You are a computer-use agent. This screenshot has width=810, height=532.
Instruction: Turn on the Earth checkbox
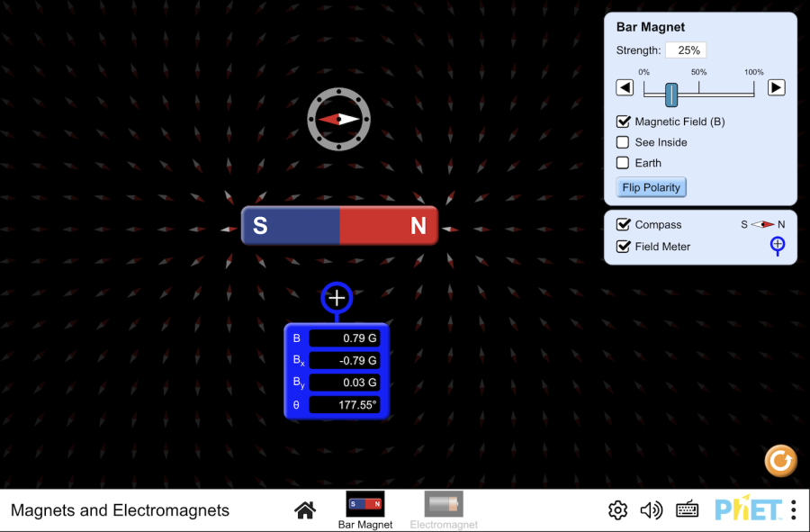tap(623, 163)
